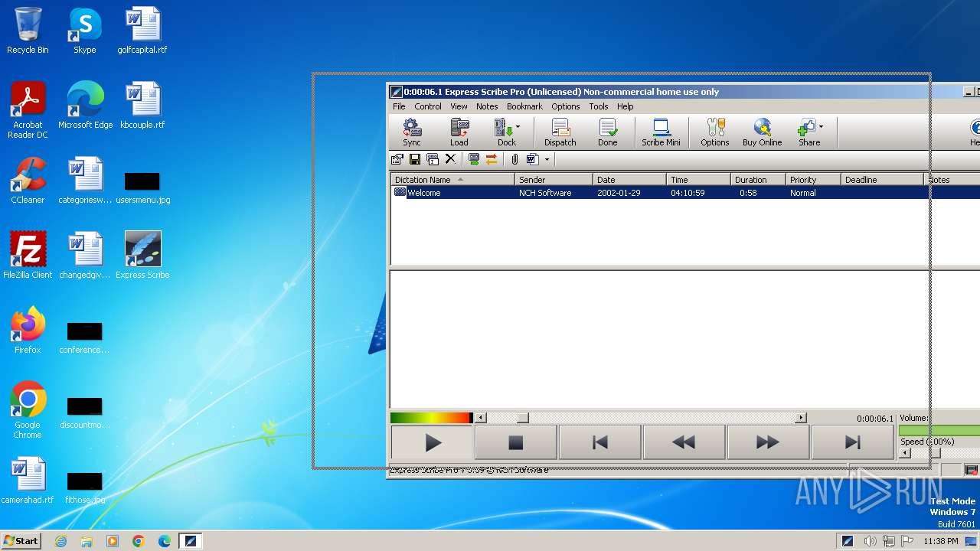Sort by Deadline column header
This screenshot has width=980, height=551.
pyautogui.click(x=883, y=180)
